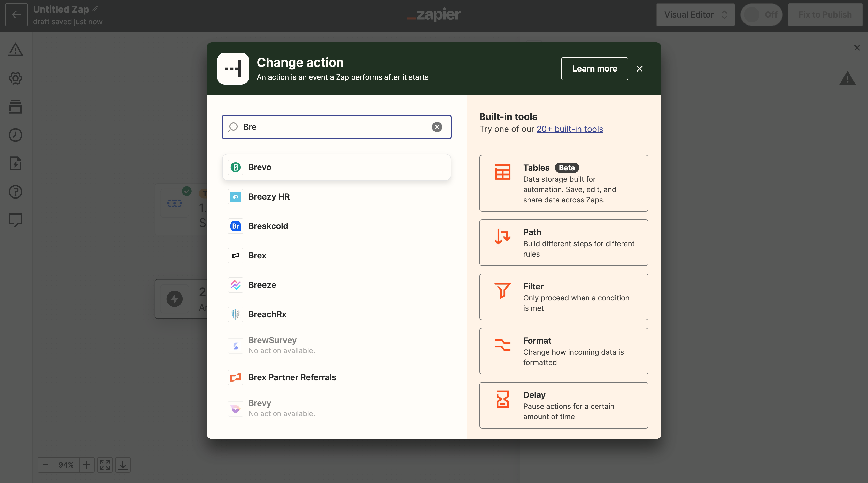
Task: Click the fit-to-view expand icon
Action: tap(105, 465)
